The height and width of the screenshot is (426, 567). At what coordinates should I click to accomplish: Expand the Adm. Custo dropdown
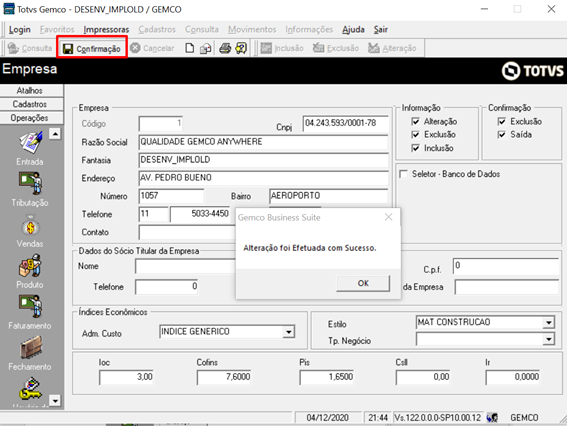point(288,332)
